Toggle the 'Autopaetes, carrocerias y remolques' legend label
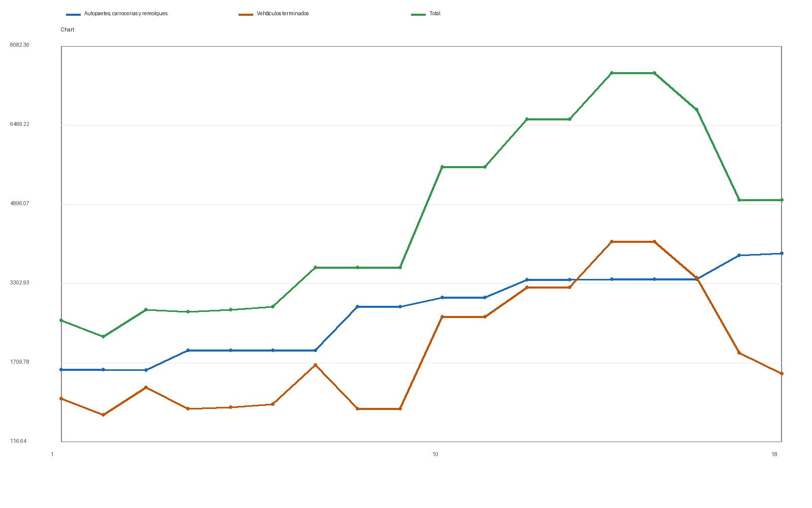 click(126, 14)
